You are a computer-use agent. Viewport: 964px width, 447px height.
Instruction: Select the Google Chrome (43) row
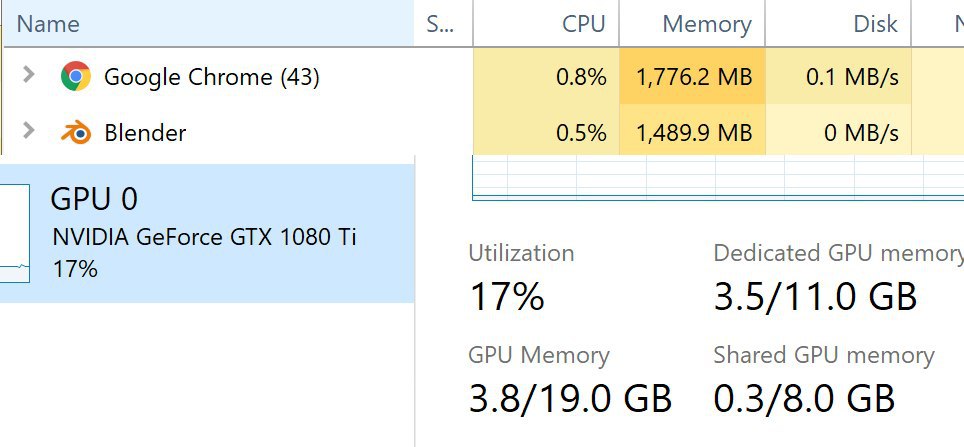pyautogui.click(x=482, y=77)
